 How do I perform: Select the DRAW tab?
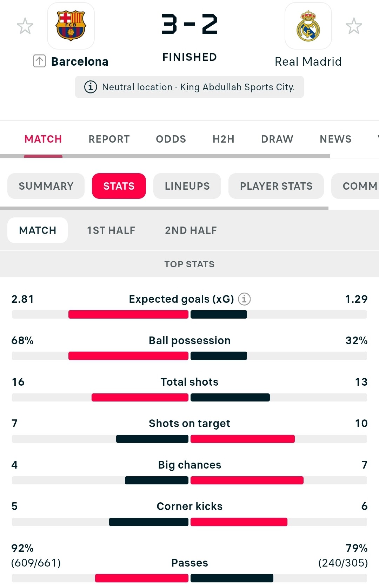click(277, 139)
